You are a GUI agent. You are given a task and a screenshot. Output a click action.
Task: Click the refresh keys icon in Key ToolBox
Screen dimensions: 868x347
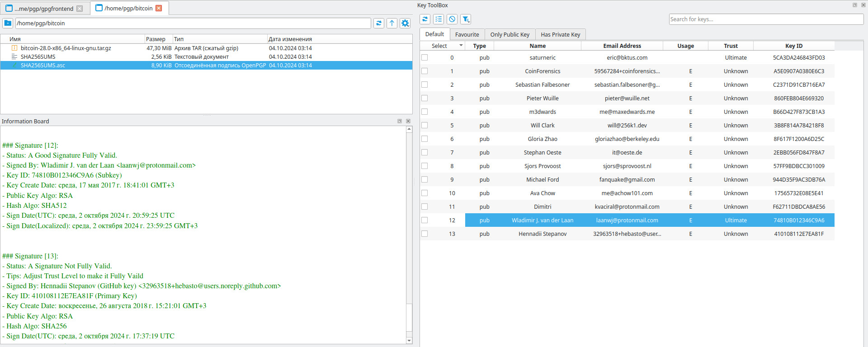click(425, 19)
